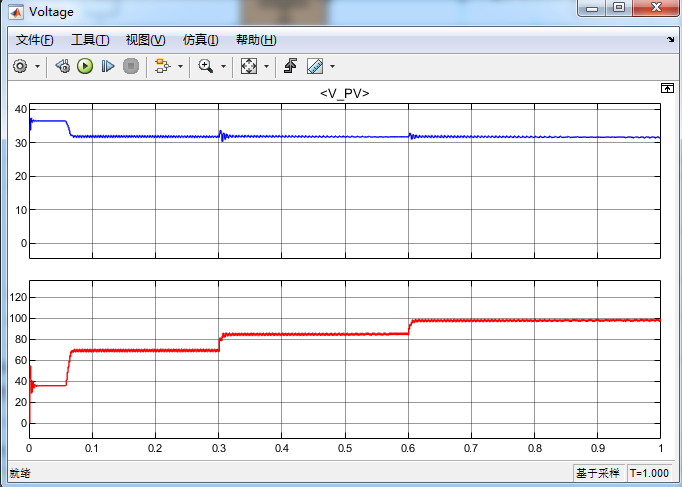This screenshot has width=682, height=487.
Task: Expand the configuration gear dropdown arrow
Action: 37,67
